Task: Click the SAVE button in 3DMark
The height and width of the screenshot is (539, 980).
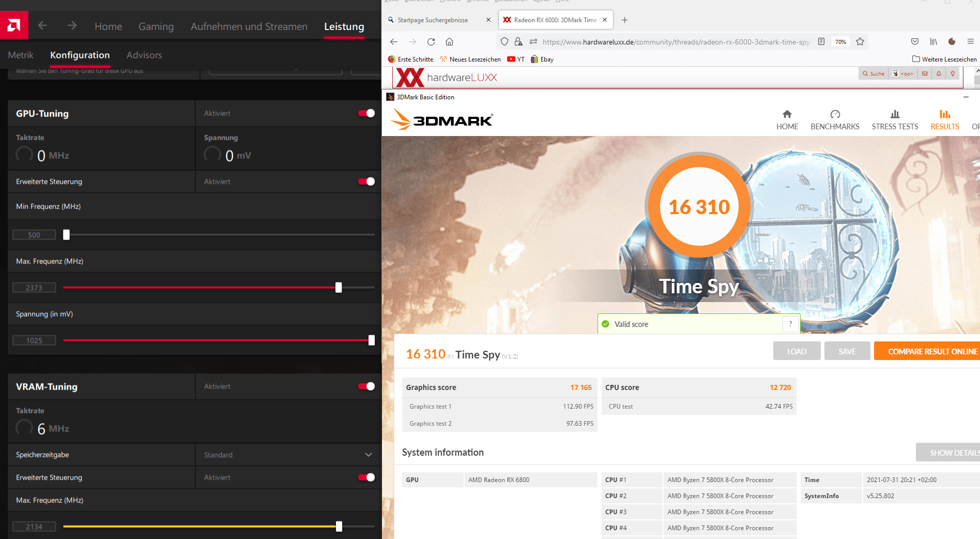Action: (x=847, y=351)
